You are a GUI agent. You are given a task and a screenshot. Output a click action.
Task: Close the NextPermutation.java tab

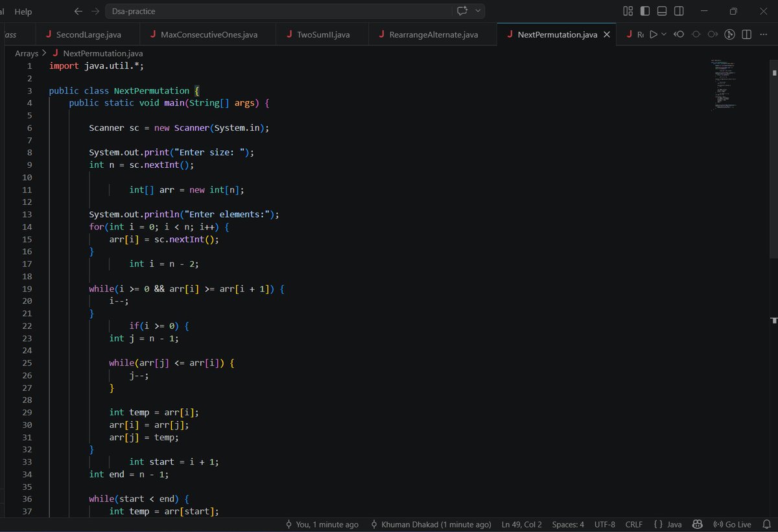(607, 34)
